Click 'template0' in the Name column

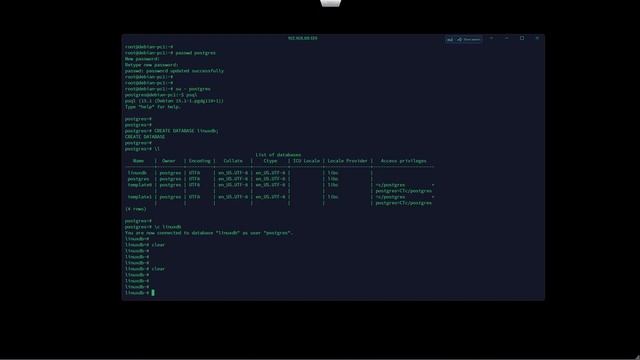[140, 185]
